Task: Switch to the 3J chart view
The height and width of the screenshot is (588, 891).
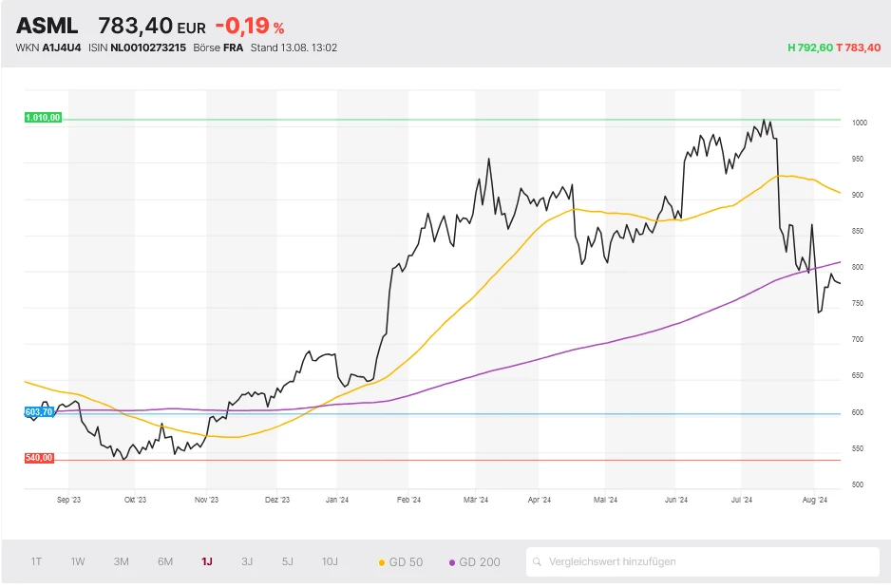Action: point(246,561)
